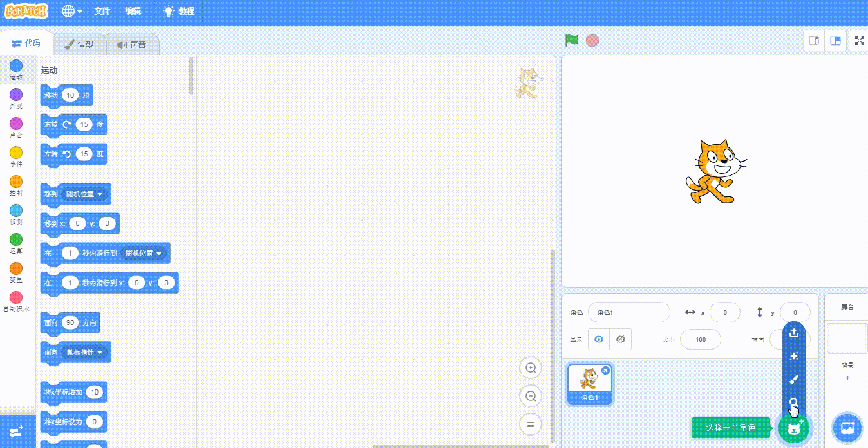
Task: Open the 教程 tutorials
Action: click(179, 11)
